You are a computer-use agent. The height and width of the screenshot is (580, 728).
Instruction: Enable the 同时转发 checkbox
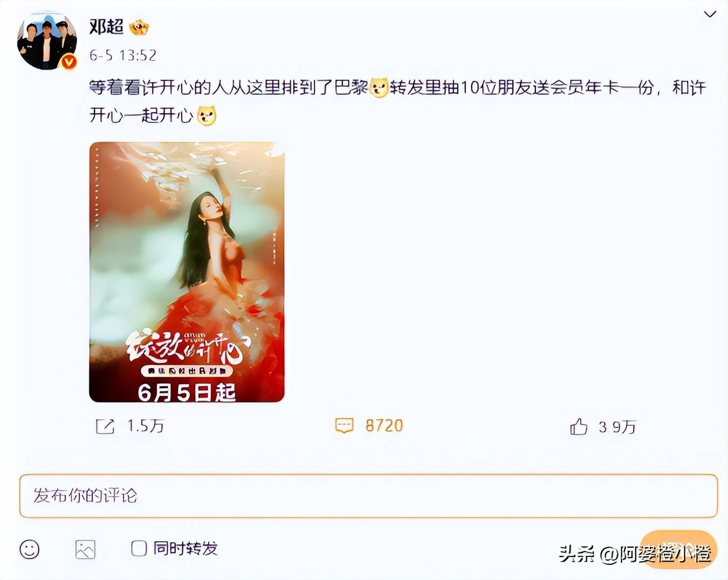(139, 549)
